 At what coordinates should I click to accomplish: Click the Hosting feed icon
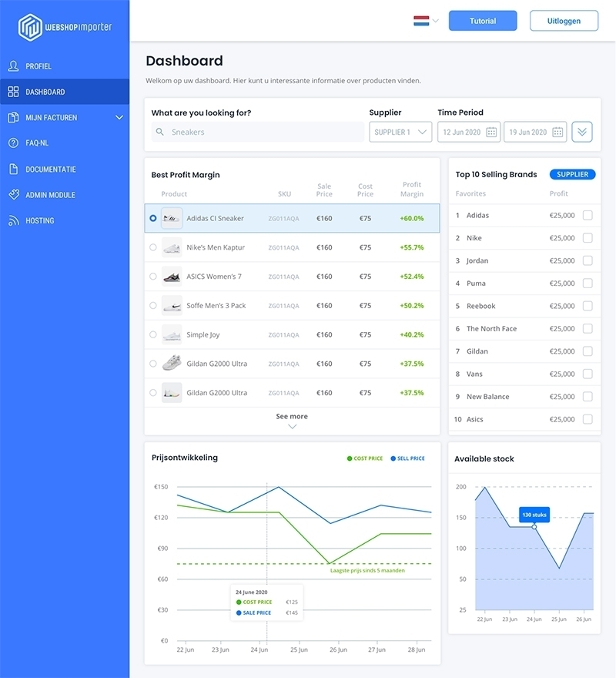point(13,220)
